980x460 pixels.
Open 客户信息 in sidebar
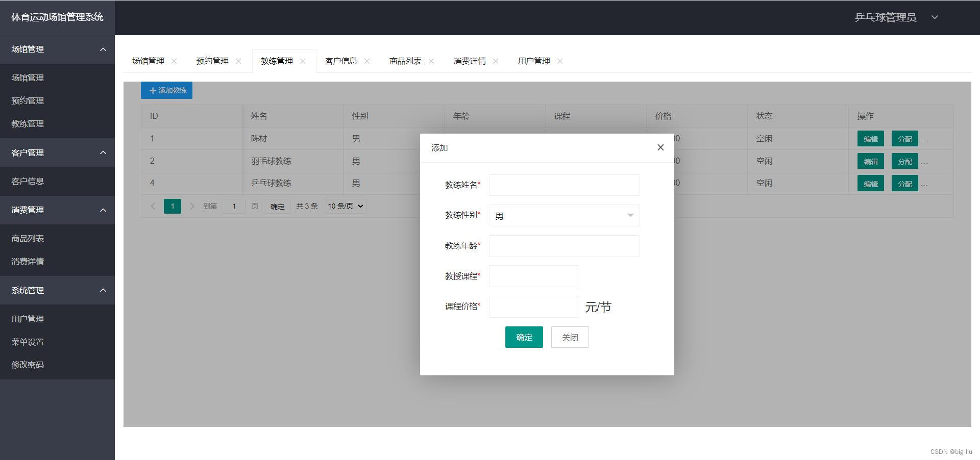click(x=57, y=181)
